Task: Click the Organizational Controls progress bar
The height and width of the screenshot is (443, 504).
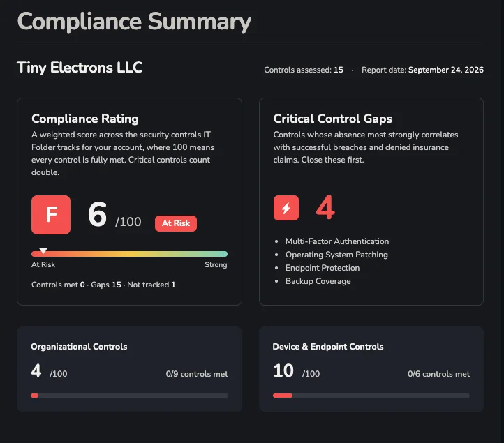Action: (130, 396)
